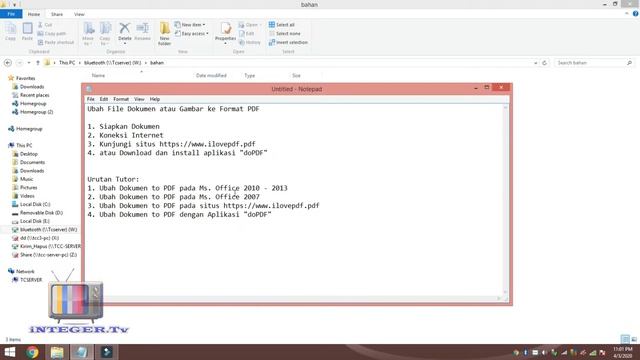Expand address bar history dropdown

536,63
